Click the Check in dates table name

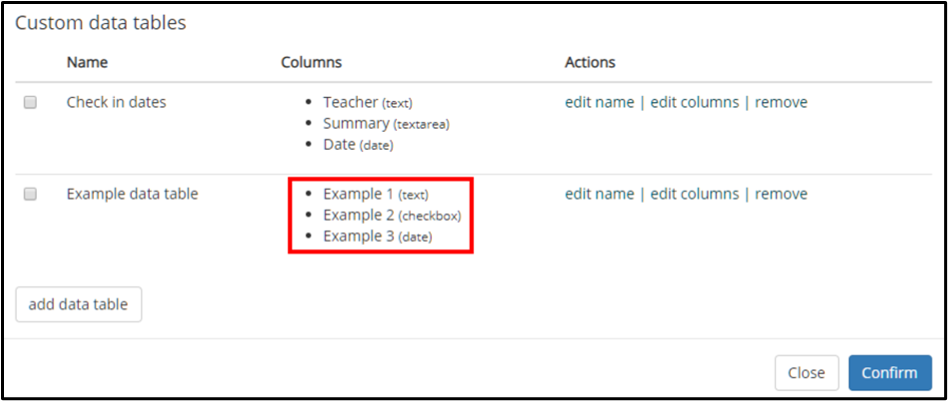tap(116, 102)
